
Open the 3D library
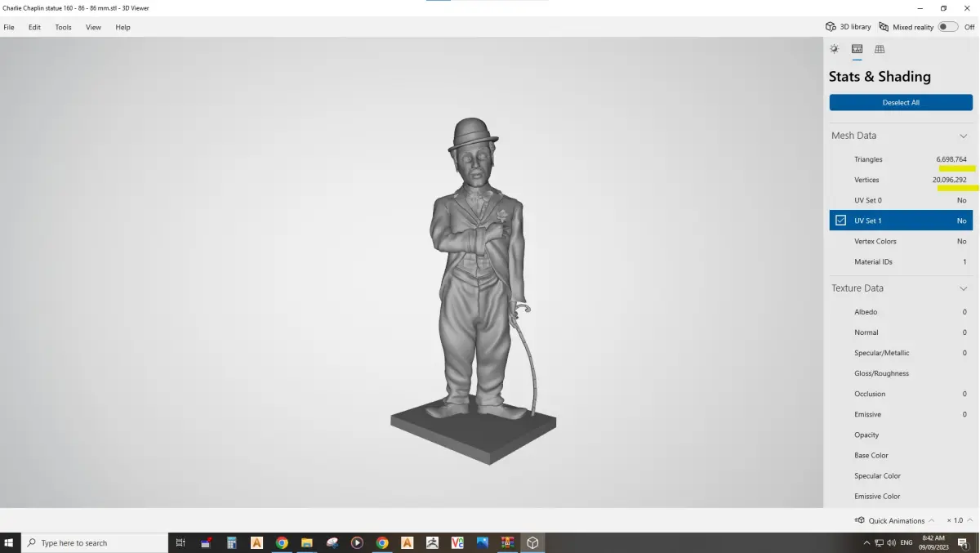[849, 27]
